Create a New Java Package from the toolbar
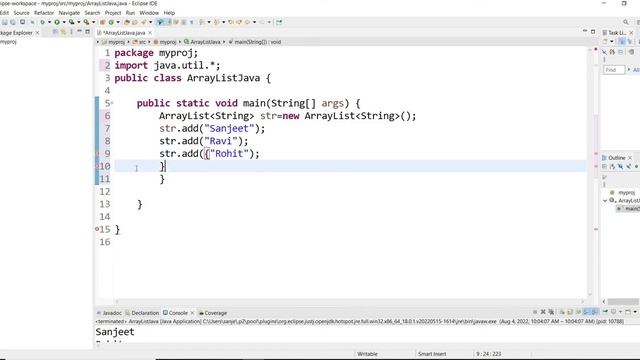The height and width of the screenshot is (360, 640). (x=102, y=22)
